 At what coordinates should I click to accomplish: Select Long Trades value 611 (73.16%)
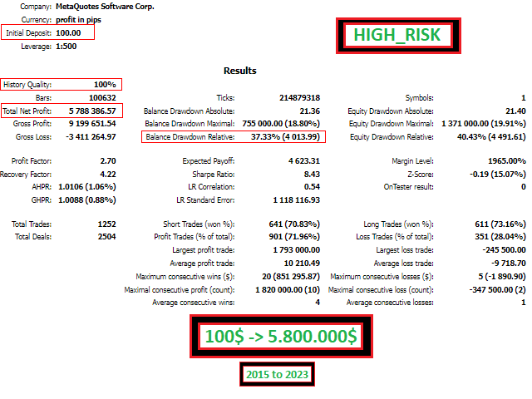500,224
